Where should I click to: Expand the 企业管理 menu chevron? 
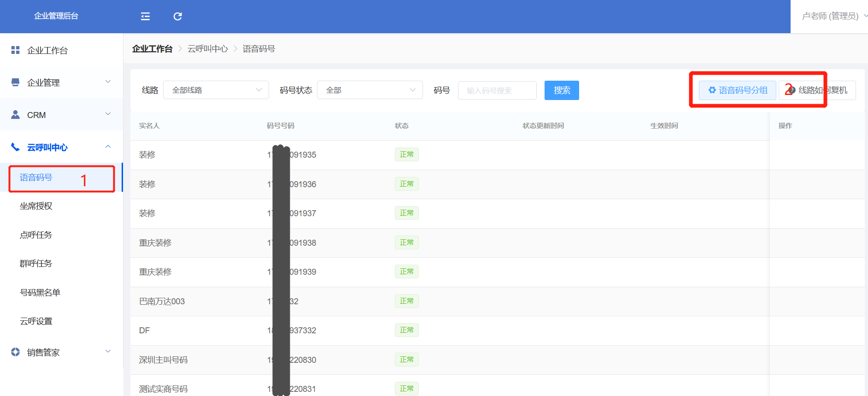(x=108, y=82)
